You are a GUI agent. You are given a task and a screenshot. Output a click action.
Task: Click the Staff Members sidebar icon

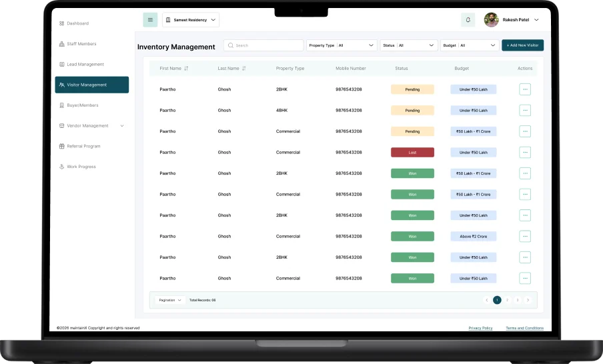tap(61, 44)
